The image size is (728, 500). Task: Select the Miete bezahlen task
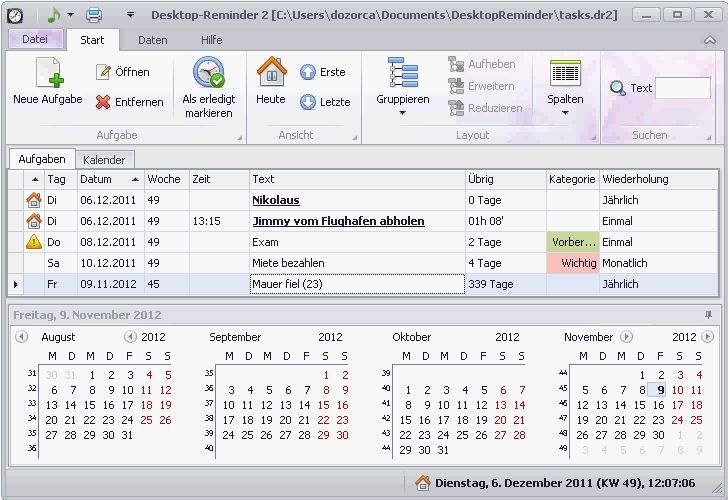click(288, 263)
